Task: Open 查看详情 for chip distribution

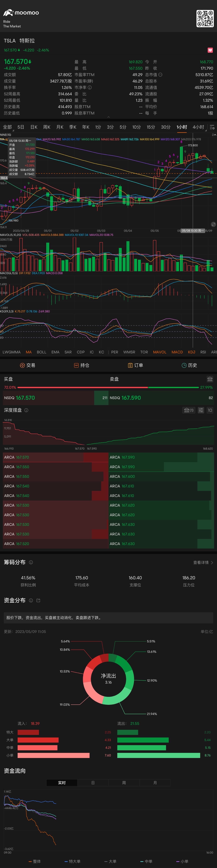Action: (203, 562)
